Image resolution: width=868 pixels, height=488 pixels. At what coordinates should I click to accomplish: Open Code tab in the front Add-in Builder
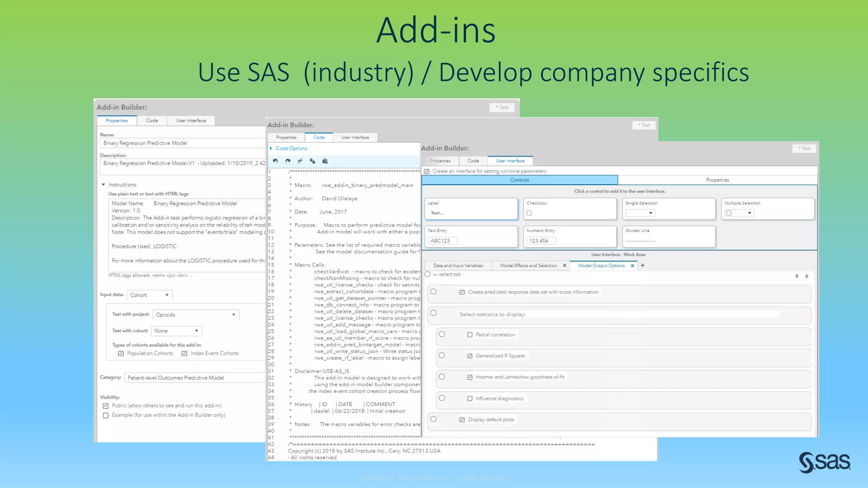[x=473, y=161]
